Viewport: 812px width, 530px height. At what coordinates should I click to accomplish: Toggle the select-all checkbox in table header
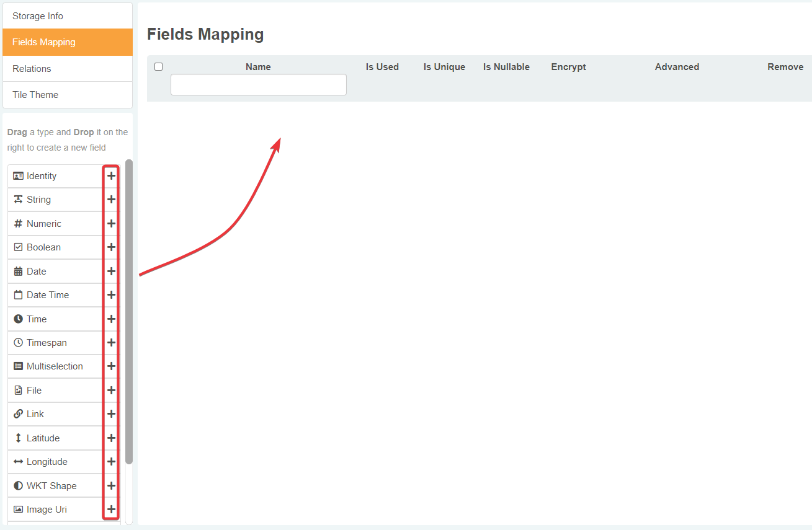[159, 67]
